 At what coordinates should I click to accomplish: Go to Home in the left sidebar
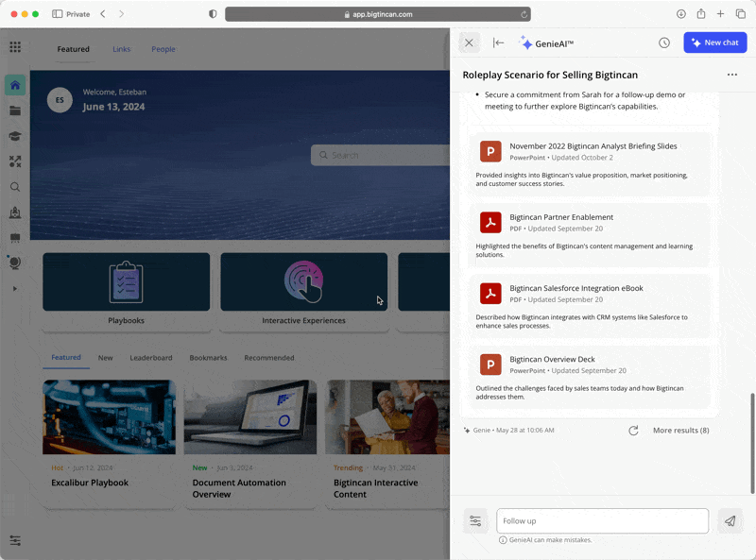(15, 85)
